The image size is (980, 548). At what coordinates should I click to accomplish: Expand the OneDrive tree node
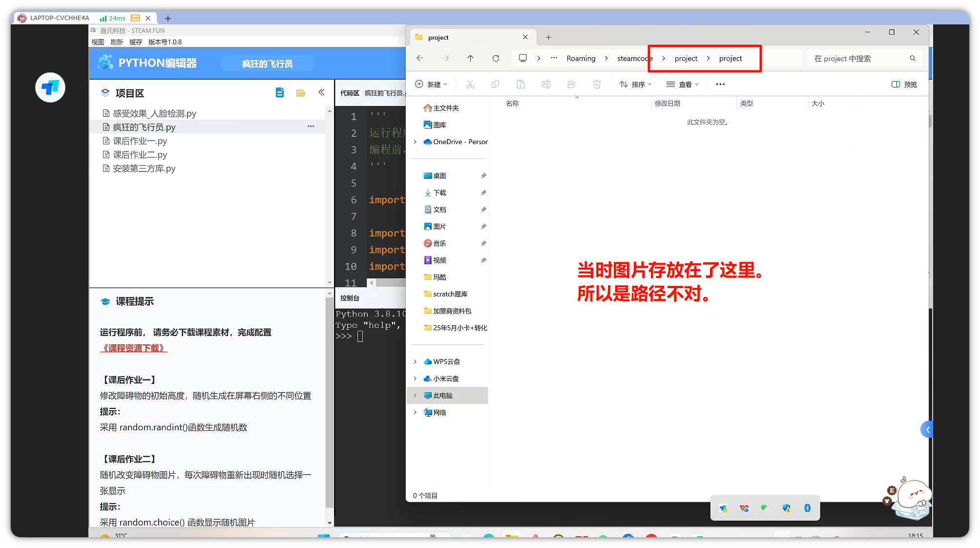(415, 142)
